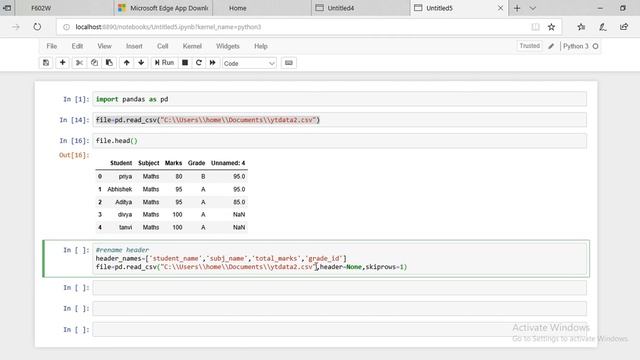This screenshot has width=640, height=360.
Task: Open reading view book icon
Action: [535, 27]
